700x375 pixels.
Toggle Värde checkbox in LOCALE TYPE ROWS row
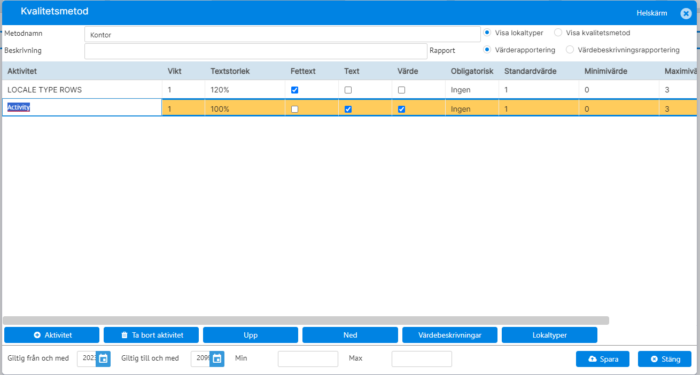click(402, 90)
